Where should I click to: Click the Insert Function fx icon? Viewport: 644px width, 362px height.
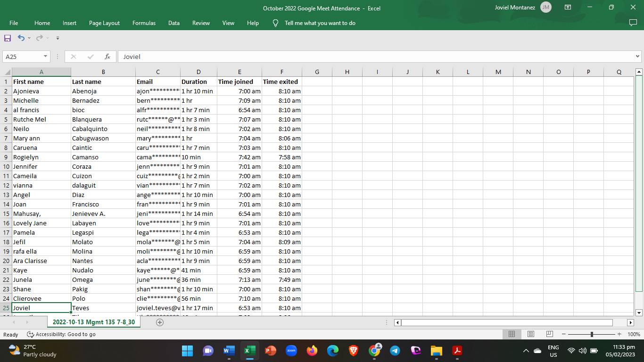coord(107,57)
